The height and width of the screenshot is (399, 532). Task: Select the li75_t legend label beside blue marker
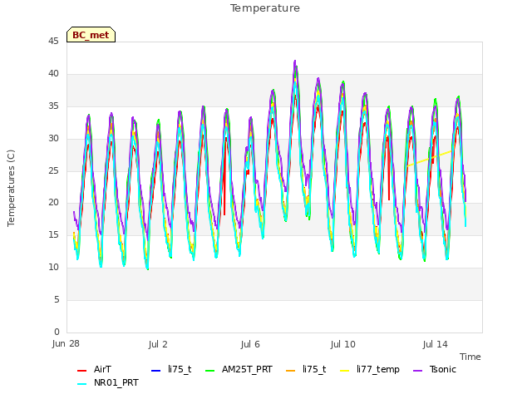[x=180, y=369]
